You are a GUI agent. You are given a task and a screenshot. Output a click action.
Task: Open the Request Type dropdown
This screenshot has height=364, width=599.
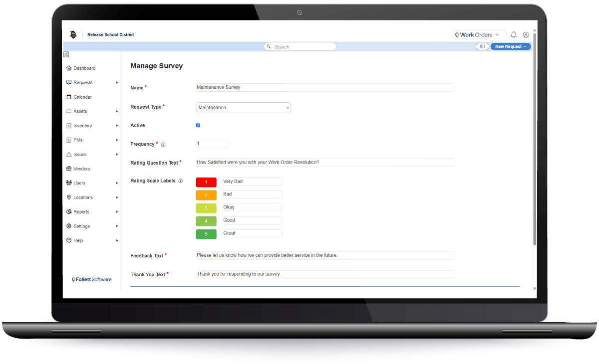288,108
